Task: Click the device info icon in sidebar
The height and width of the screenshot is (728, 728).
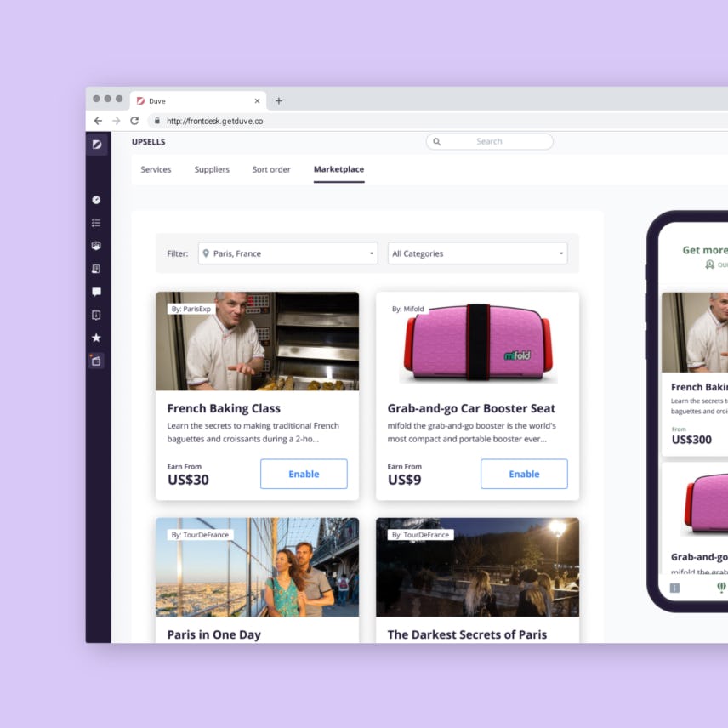Action: (x=97, y=315)
